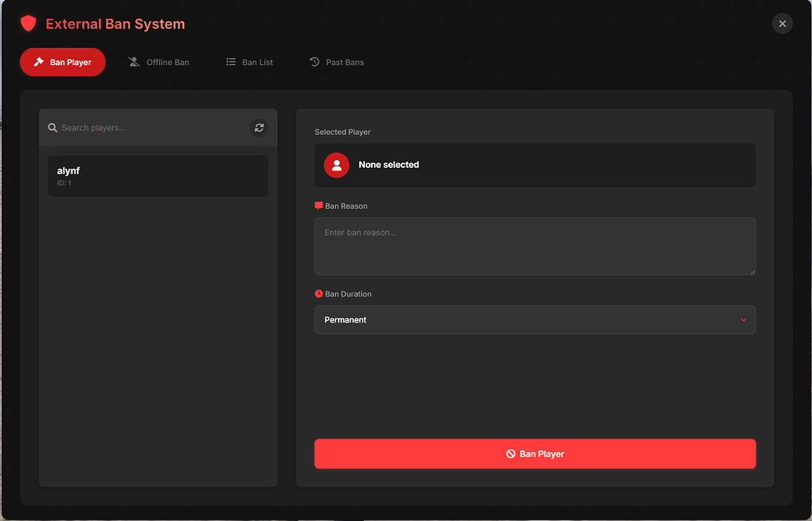
Task: Click the magnifier icon in the search bar
Action: click(53, 127)
